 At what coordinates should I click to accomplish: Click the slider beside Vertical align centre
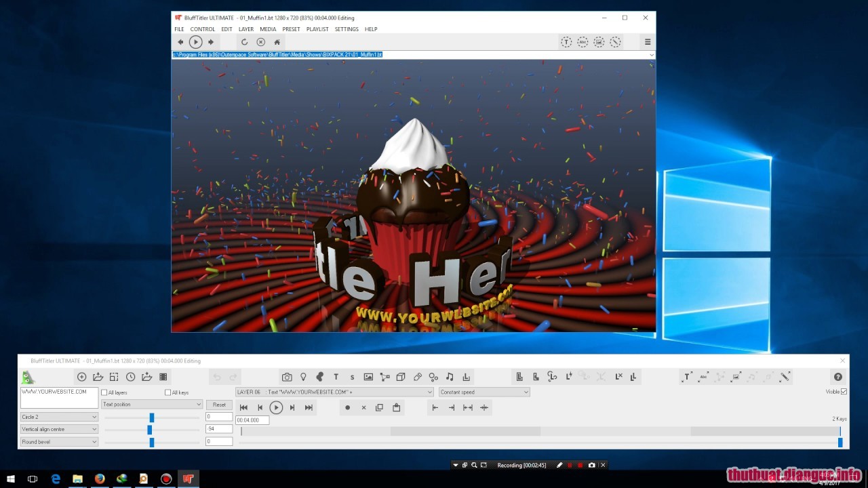click(x=152, y=430)
